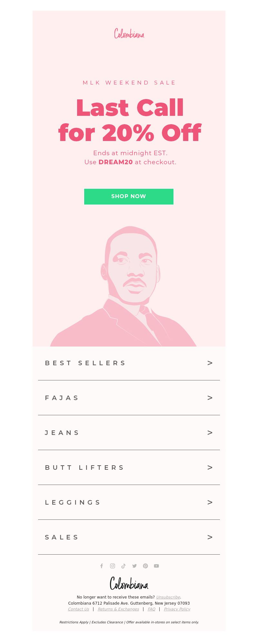Open the Butt Lifters category
This screenshot has width=258, height=644.
(x=129, y=468)
